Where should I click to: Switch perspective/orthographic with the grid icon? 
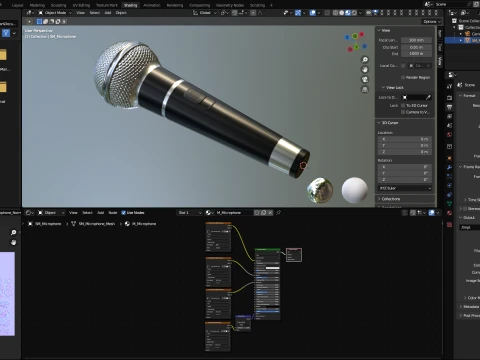[x=365, y=89]
